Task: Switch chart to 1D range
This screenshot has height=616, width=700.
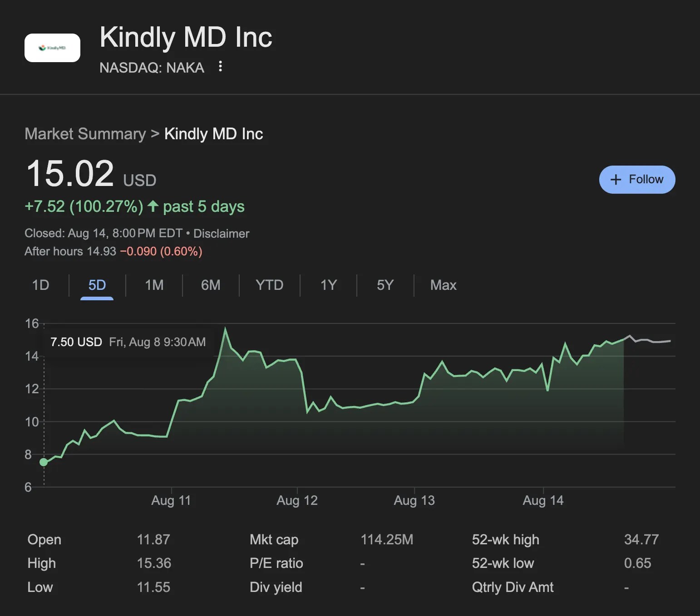Action: (40, 285)
